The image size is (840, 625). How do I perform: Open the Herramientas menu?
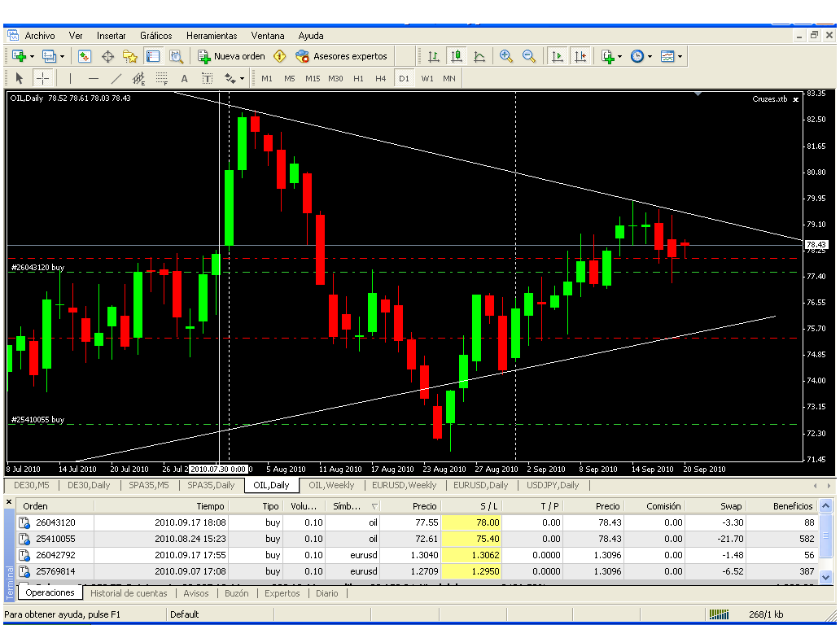coord(212,36)
